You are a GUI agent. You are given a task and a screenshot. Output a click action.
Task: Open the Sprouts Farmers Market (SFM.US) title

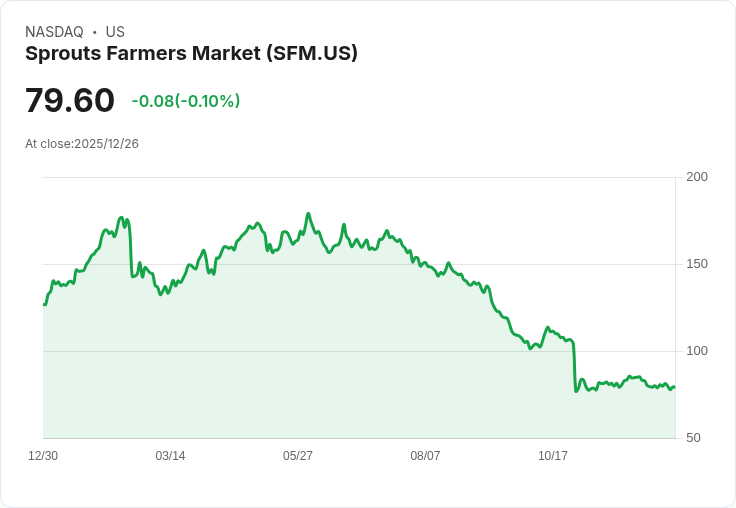point(191,53)
